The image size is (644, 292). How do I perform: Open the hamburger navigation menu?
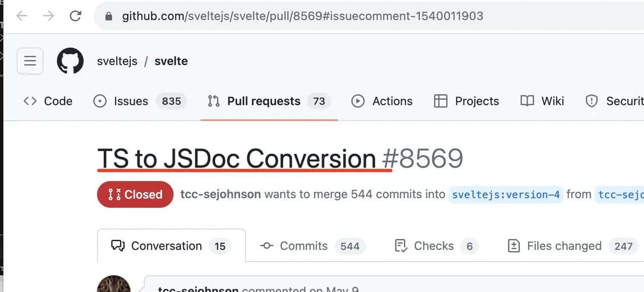(30, 61)
